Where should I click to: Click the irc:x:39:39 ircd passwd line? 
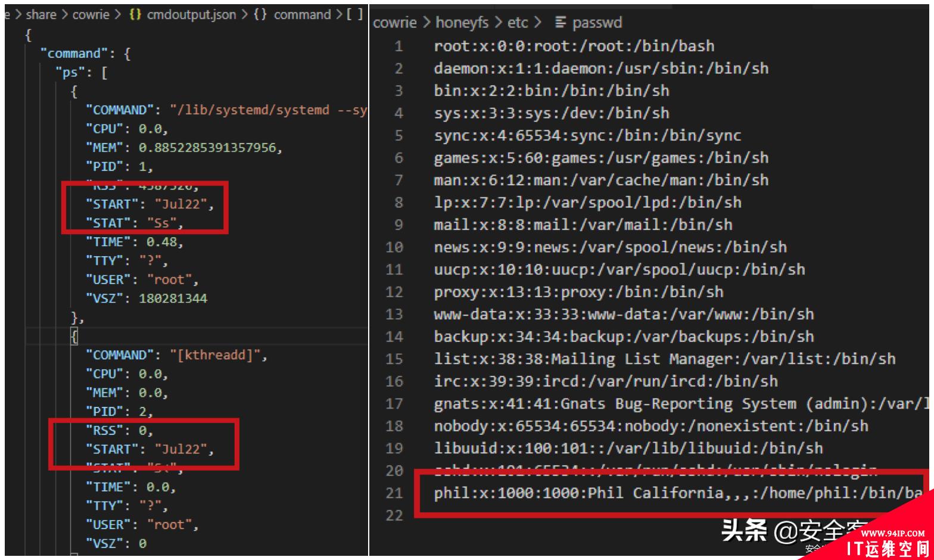[x=606, y=381]
